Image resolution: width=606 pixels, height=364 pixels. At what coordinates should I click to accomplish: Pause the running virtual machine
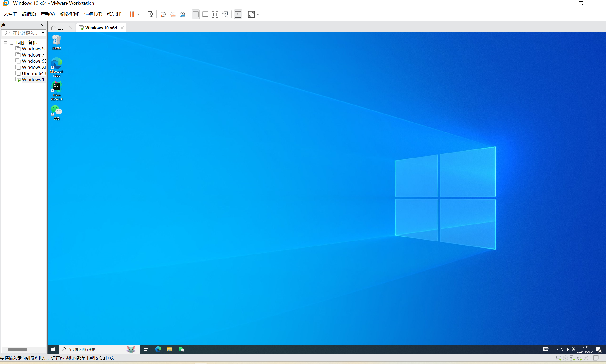pyautogui.click(x=132, y=14)
